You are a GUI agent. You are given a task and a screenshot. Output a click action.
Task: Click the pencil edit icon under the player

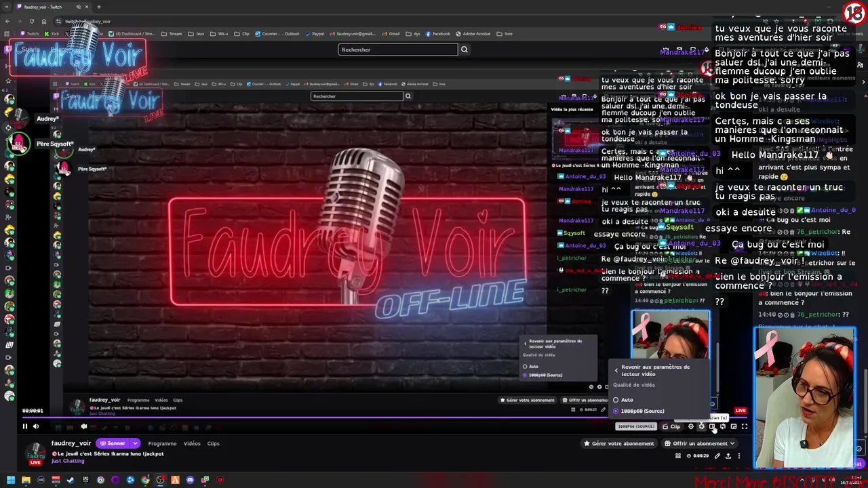[717, 456]
